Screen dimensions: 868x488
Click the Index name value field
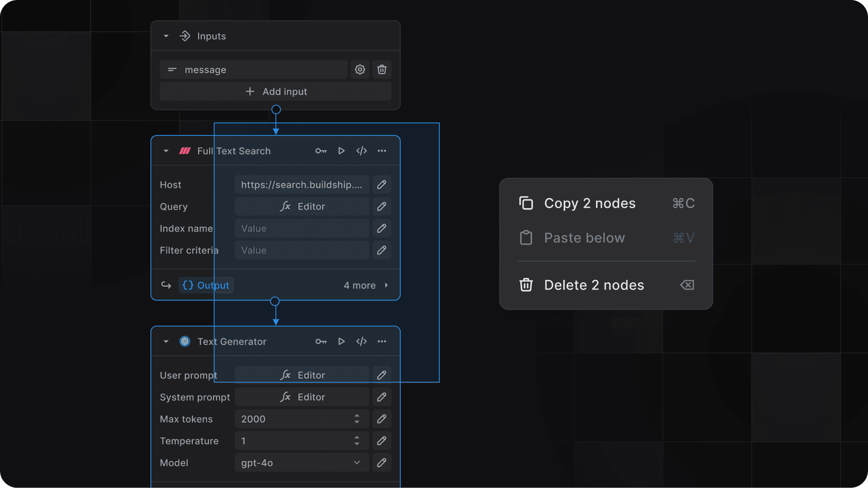tap(302, 229)
